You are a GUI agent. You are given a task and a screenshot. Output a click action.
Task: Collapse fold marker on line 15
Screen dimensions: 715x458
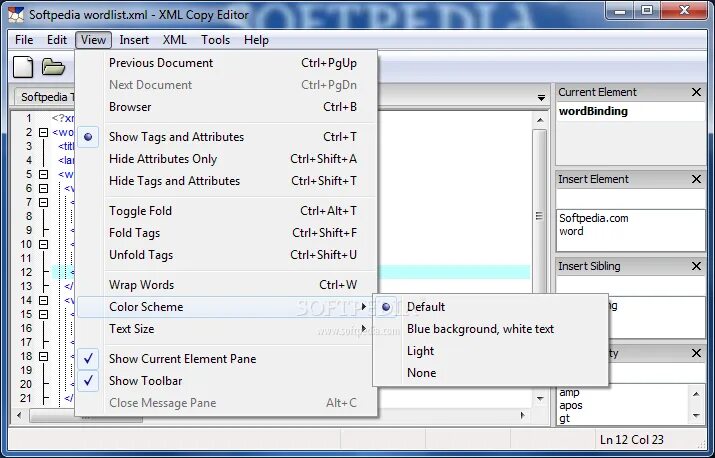pyautogui.click(x=43, y=314)
